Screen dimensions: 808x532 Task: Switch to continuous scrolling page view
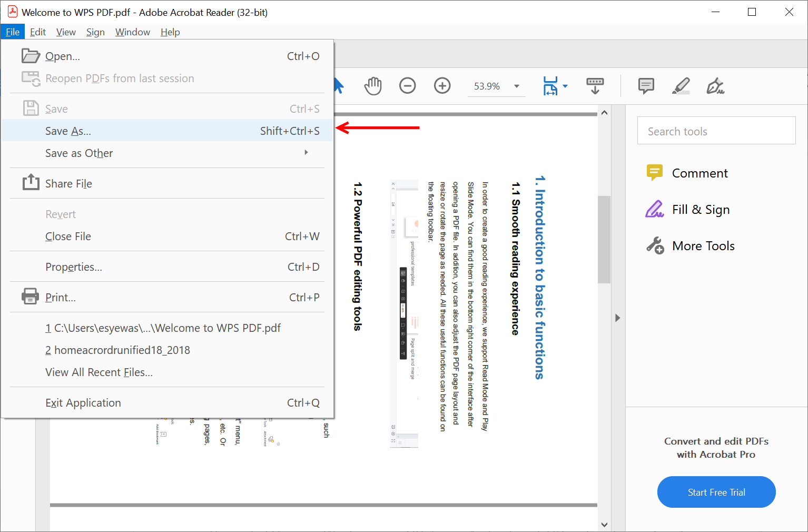pyautogui.click(x=595, y=86)
